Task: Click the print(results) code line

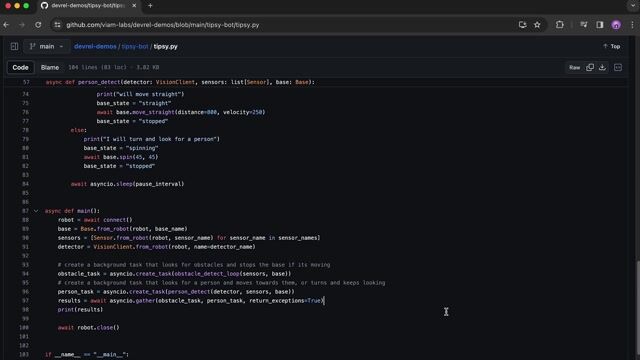Action: (x=80, y=310)
